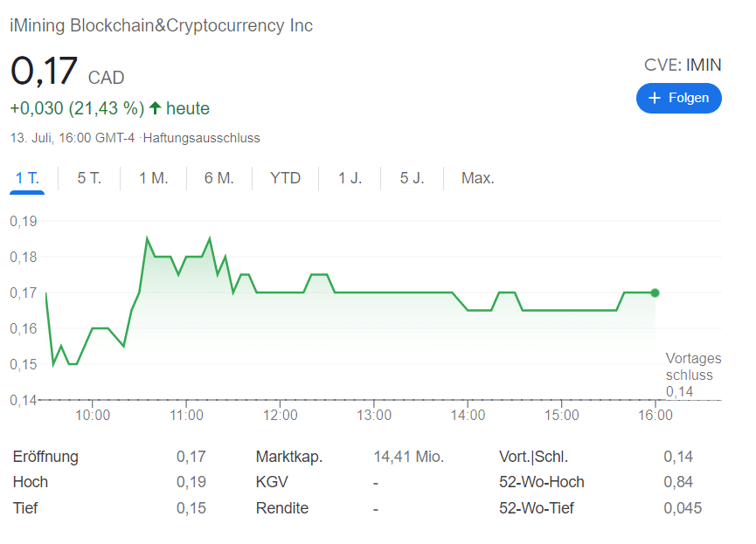This screenshot has height=544, width=756.
Task: Open the 1 M. chart tab
Action: [x=153, y=178]
